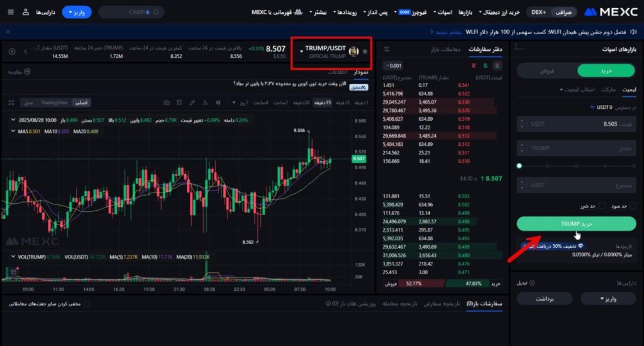
Task: Select the Market (مارکت) order tab
Action: point(608,89)
